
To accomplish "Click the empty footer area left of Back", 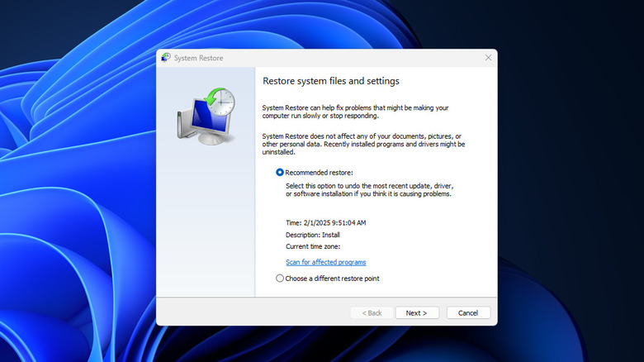I will point(248,313).
